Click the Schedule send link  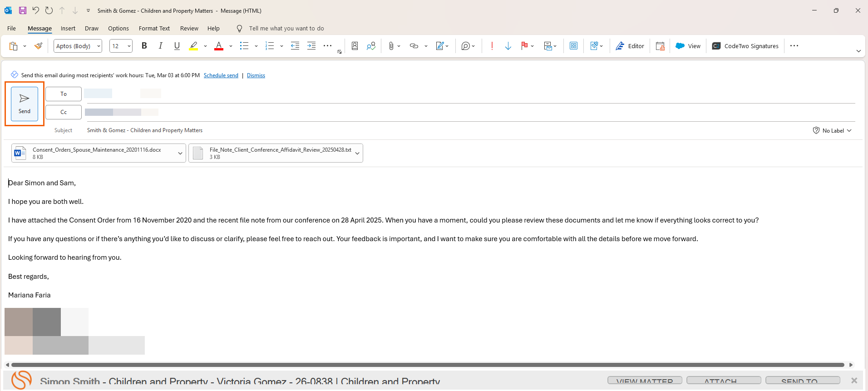(221, 75)
